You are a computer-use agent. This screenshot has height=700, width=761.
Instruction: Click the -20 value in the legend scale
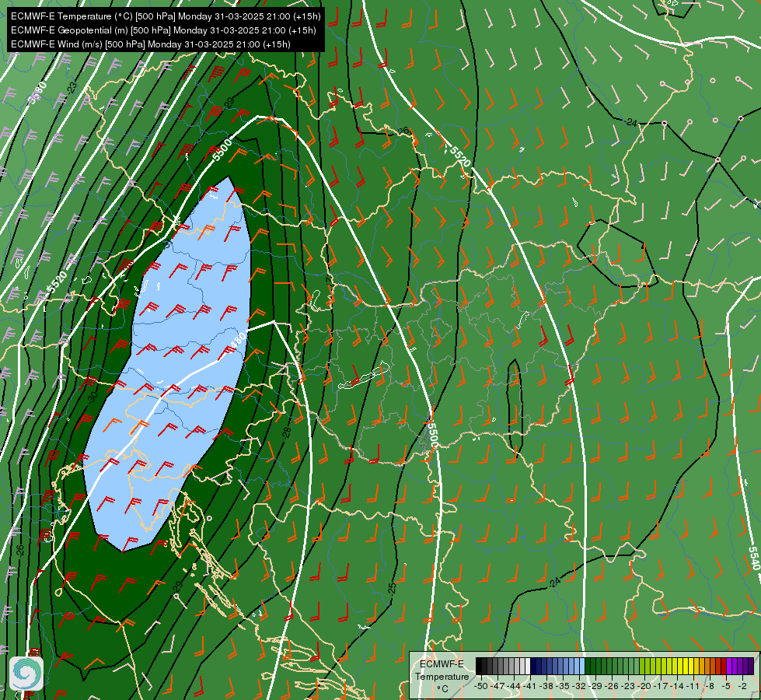pyautogui.click(x=644, y=686)
